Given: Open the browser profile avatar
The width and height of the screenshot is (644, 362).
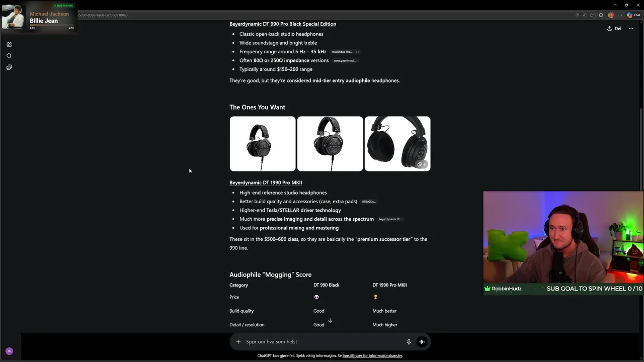Looking at the screenshot, I should click(x=611, y=15).
